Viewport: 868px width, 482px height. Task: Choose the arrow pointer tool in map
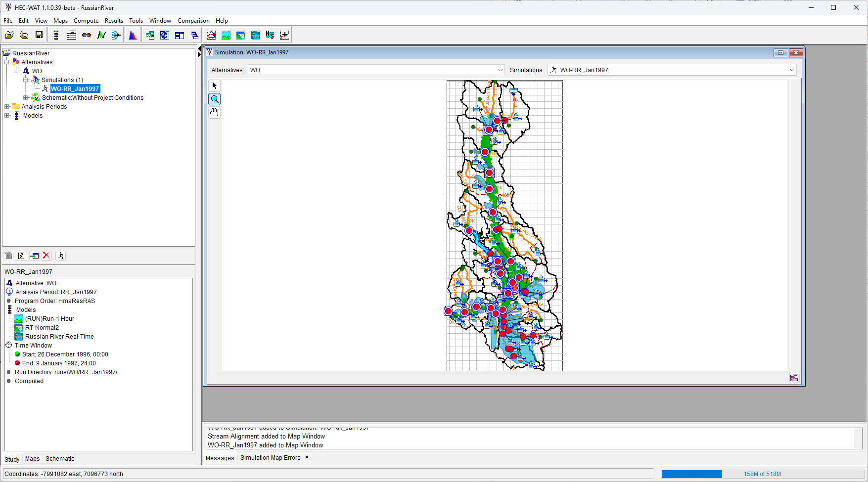coord(215,86)
